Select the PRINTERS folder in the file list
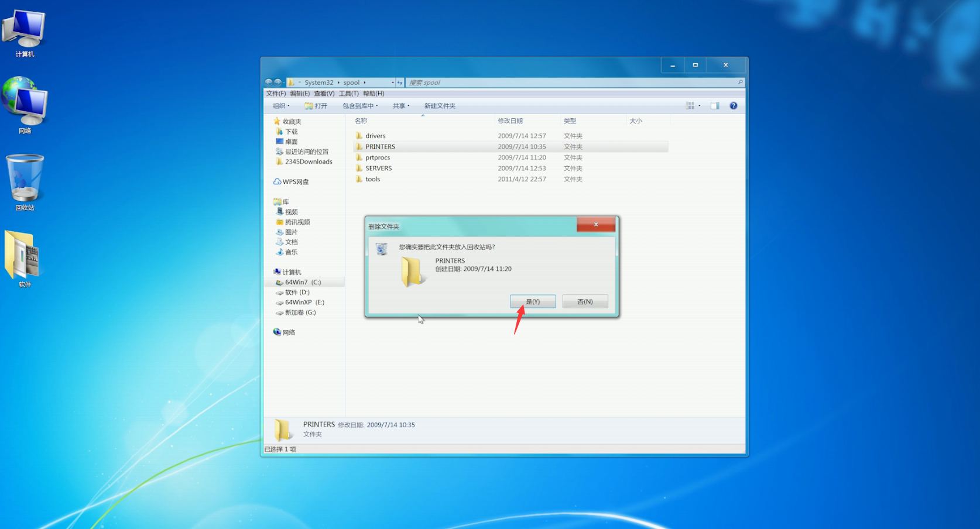Image resolution: width=980 pixels, height=529 pixels. click(510, 147)
